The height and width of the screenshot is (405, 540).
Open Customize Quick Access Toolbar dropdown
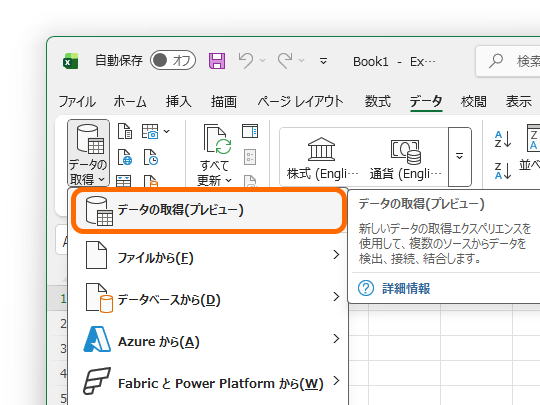click(x=323, y=61)
